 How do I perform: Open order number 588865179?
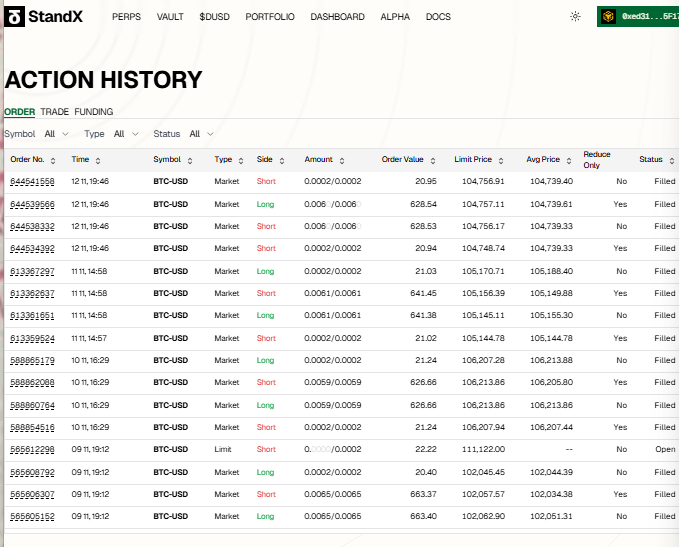[x=32, y=360]
